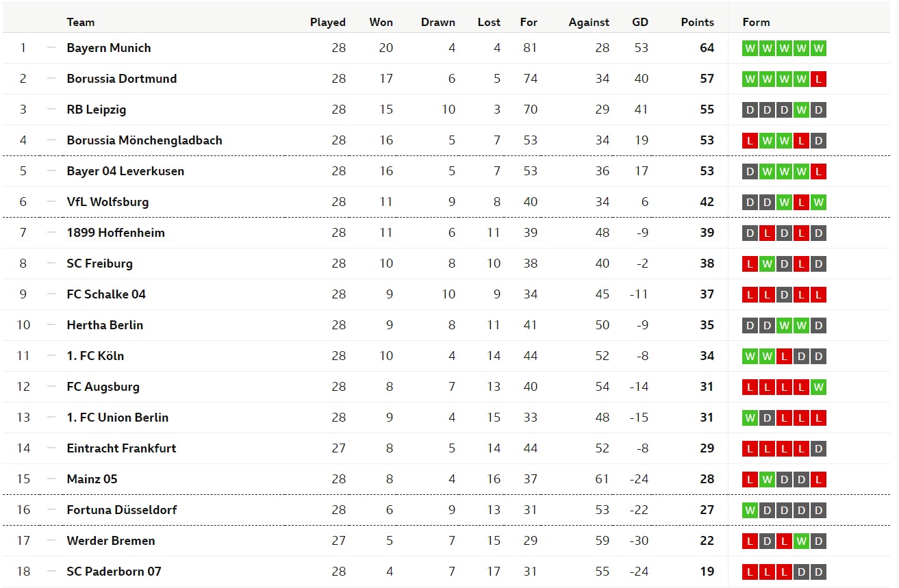Click FC Augsburg's green W form badge
The width and height of the screenshot is (899, 588).
pos(818,387)
